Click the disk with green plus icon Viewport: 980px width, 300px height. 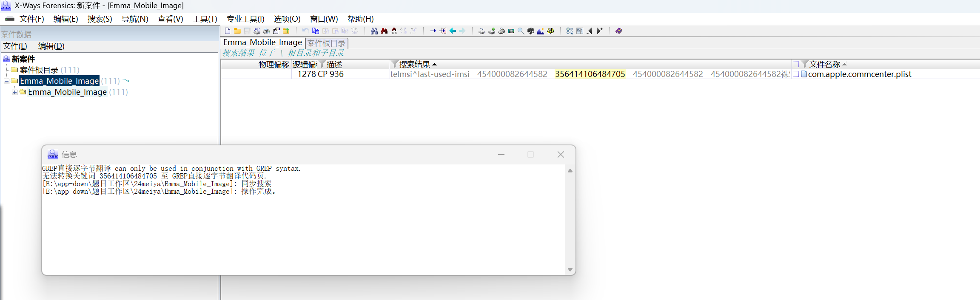click(492, 31)
